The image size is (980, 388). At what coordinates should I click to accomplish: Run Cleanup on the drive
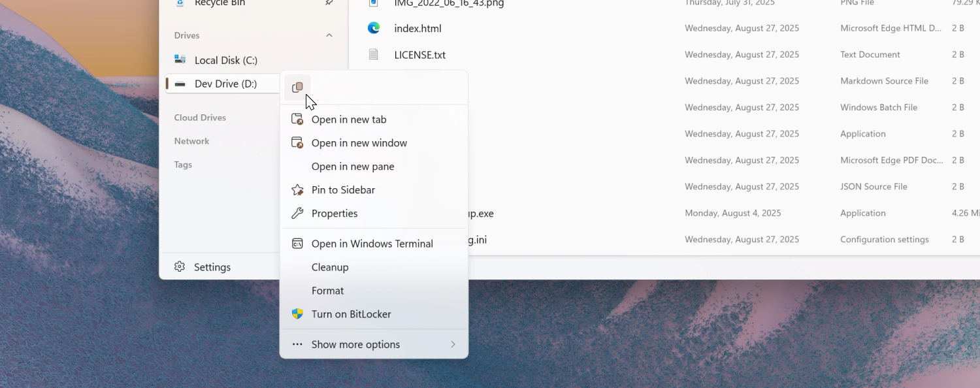point(330,267)
